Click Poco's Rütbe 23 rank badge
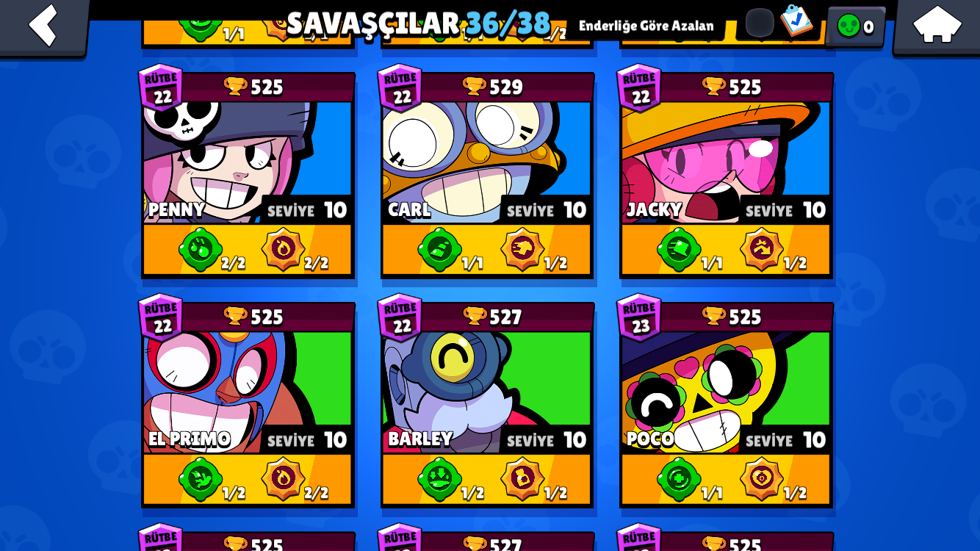The image size is (980, 551). pos(639,317)
